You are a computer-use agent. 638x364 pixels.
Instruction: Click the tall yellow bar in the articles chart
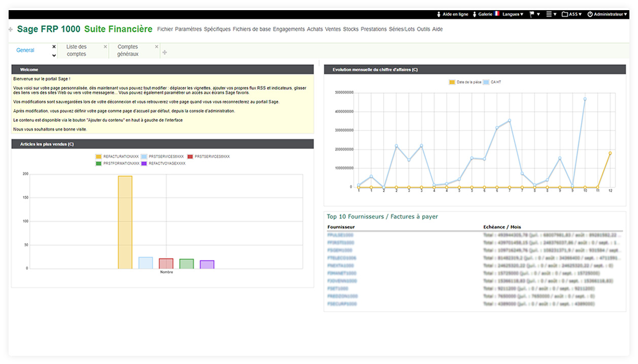click(x=125, y=222)
